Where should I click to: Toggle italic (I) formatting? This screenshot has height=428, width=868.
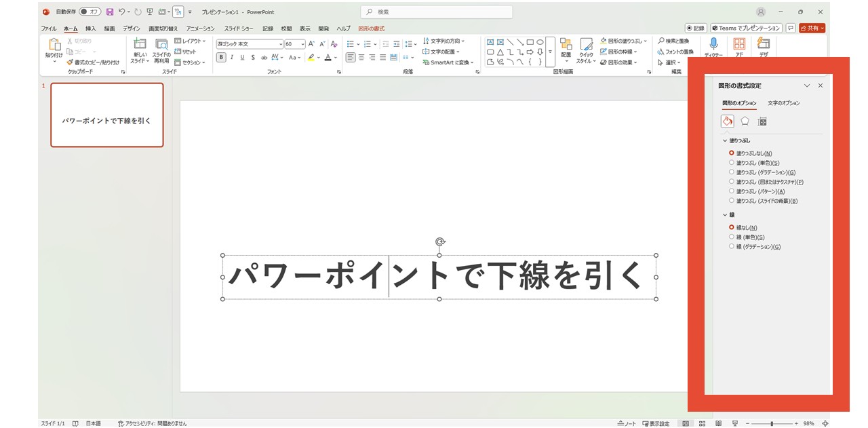(x=232, y=58)
